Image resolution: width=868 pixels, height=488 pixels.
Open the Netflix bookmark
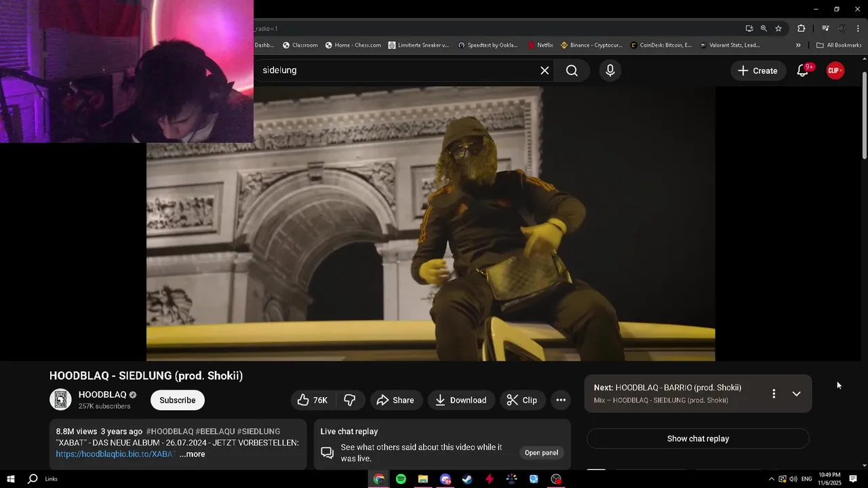(x=540, y=45)
